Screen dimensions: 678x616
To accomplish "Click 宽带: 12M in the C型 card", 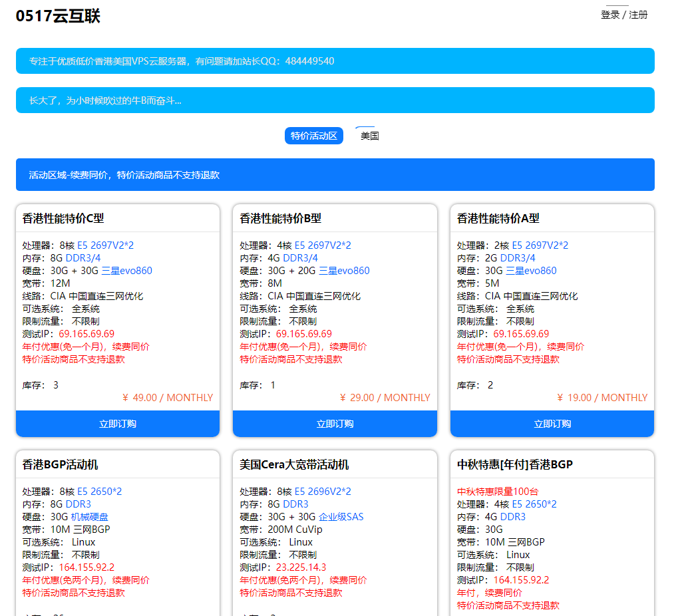I will point(47,283).
